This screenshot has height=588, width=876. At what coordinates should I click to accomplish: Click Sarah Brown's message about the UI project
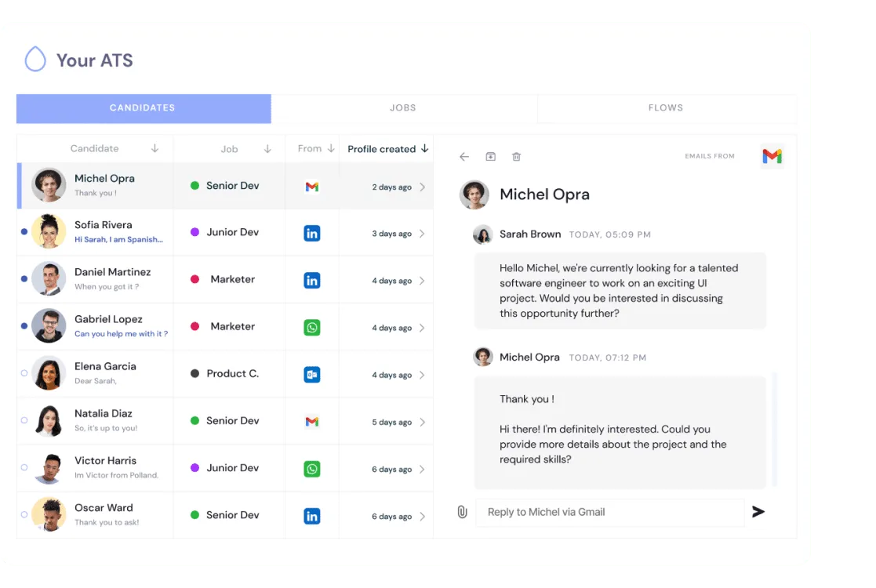coord(620,290)
